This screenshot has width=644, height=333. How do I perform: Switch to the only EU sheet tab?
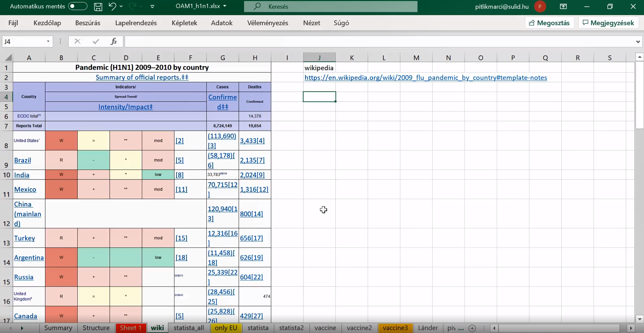click(x=226, y=328)
